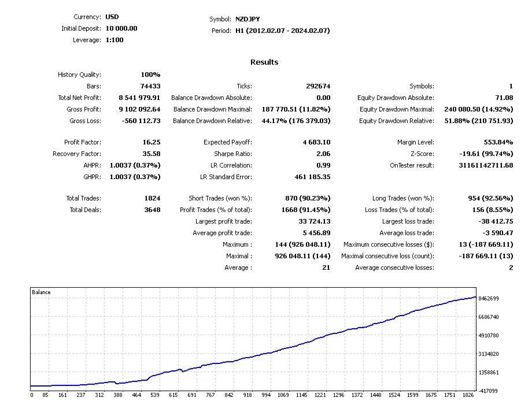Click the chart y-axis label 8462699
Viewport: 532px width, 416px height.
489,298
